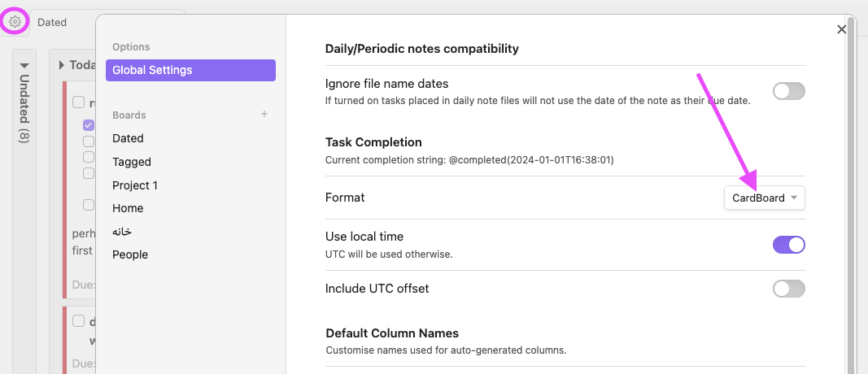This screenshot has width=868, height=374.
Task: Open the Format dropdown showing CardBoard
Action: [x=764, y=198]
